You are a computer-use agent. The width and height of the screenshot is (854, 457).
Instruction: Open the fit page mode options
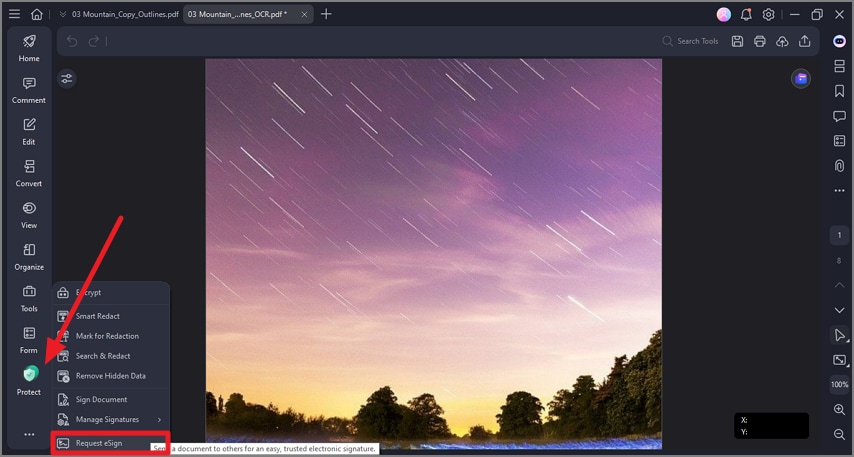[839, 360]
